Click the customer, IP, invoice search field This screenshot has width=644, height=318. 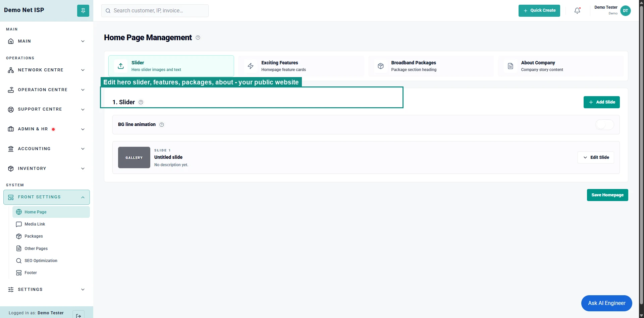coord(155,11)
